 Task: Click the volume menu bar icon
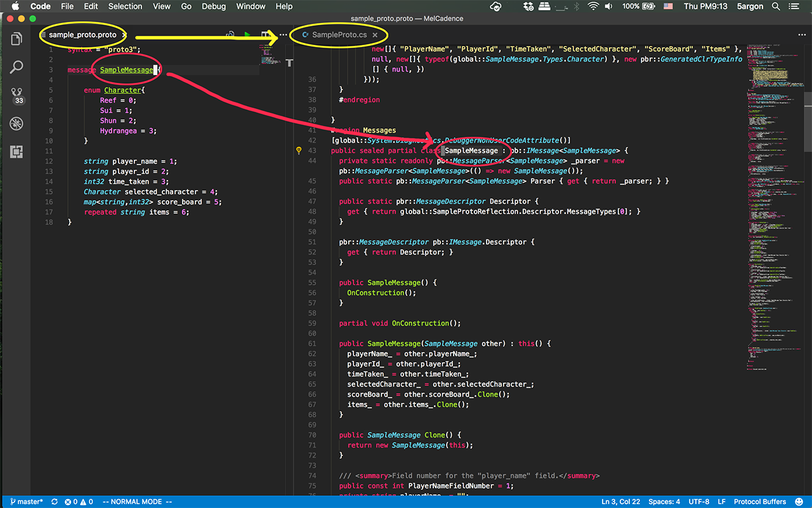[x=610, y=6]
